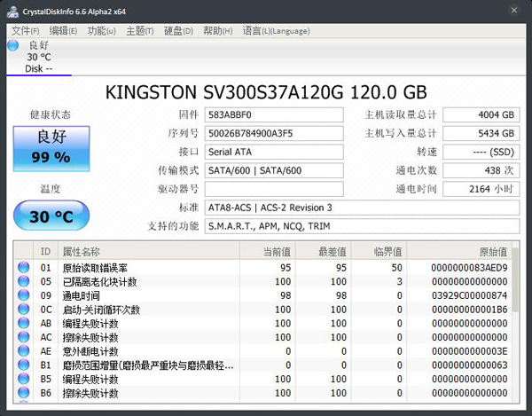Click the ATA8-ACS standard field
The height and width of the screenshot is (416, 532).
(x=362, y=208)
